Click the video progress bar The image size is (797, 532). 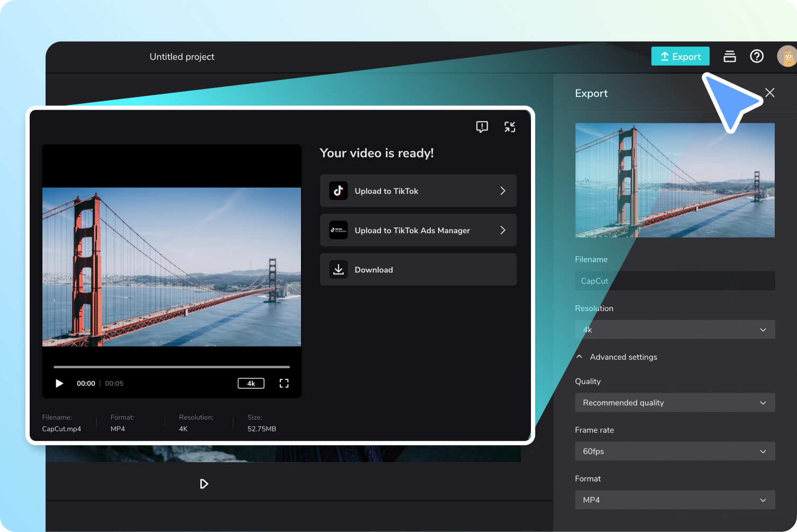[x=172, y=367]
